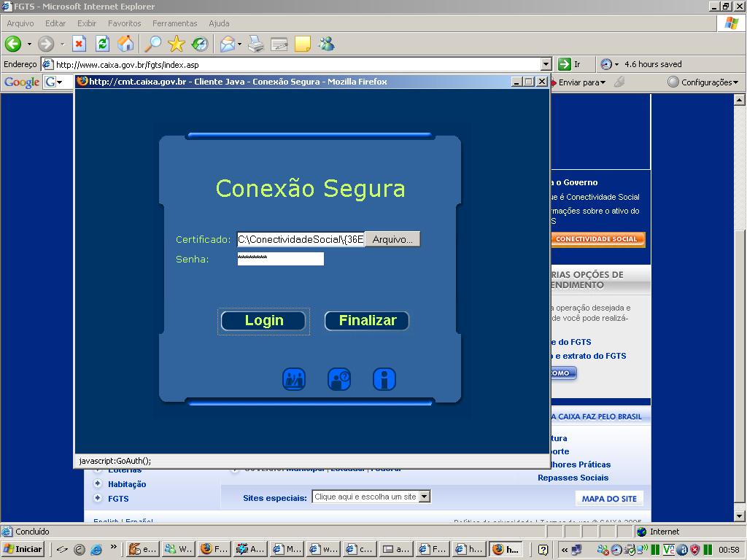Open the Mail button dropdown arrow
747x560 pixels.
pyautogui.click(x=239, y=44)
